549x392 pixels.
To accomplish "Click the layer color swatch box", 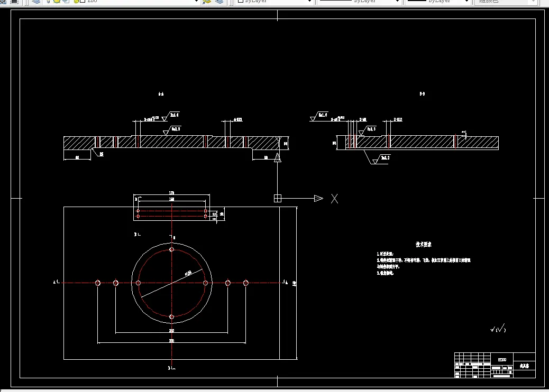I will pos(83,1).
